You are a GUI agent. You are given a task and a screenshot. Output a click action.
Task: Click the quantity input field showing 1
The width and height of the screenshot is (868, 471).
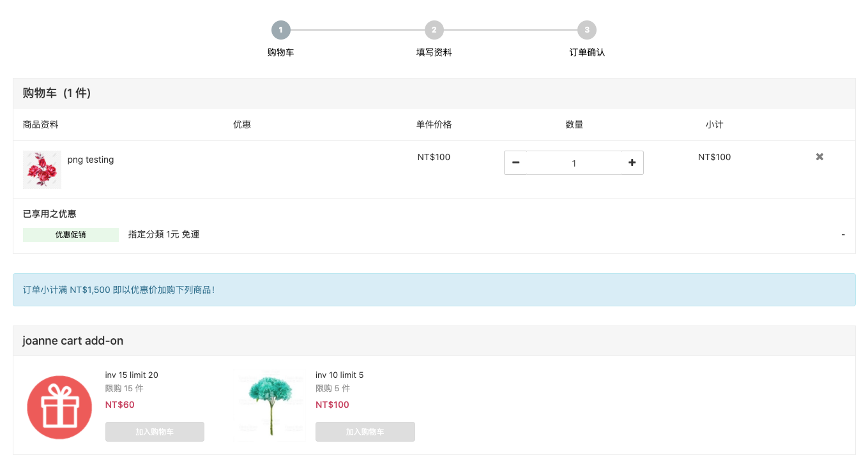[574, 163]
